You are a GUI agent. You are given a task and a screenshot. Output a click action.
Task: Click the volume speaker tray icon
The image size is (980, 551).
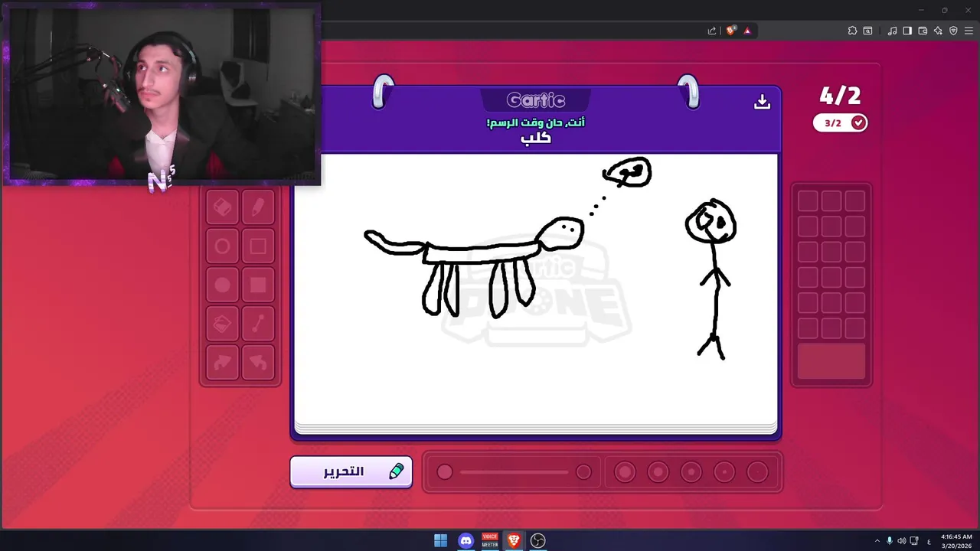(x=902, y=541)
